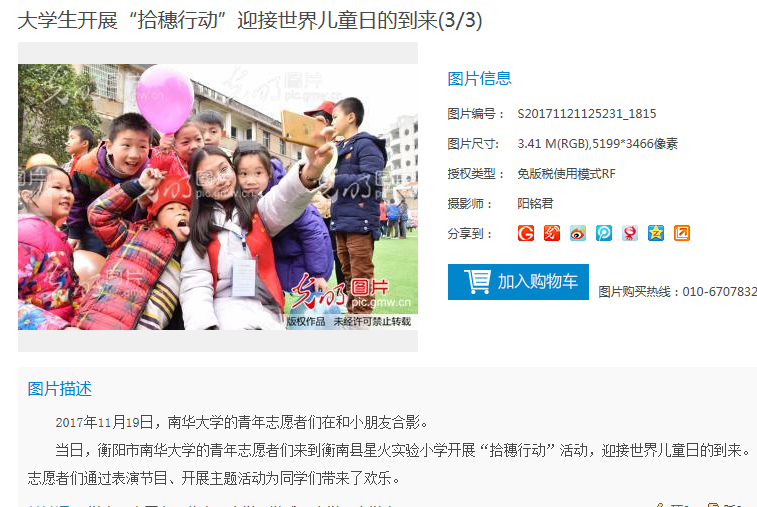The image size is (757, 507).
Task: Click the page title about 拾穗行动
Action: [x=250, y=21]
